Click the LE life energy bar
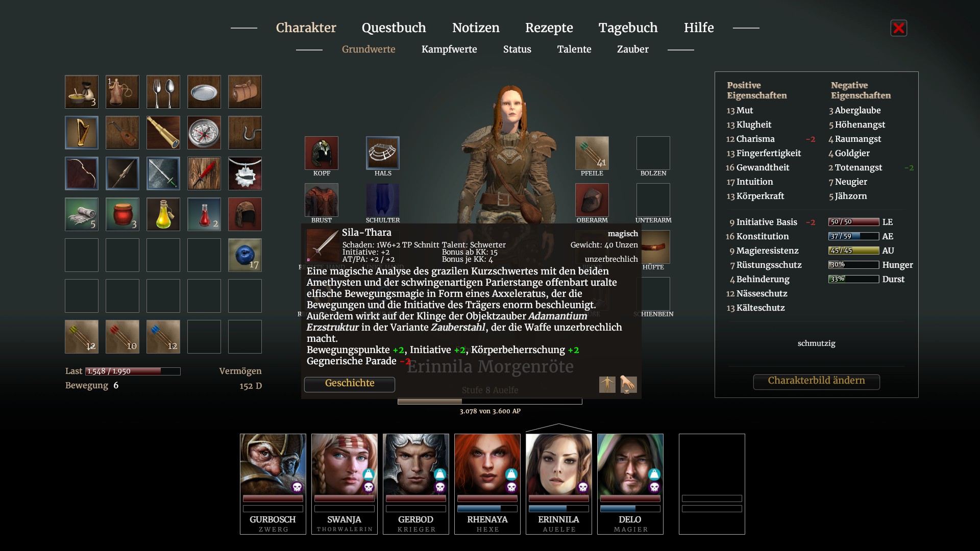Screen dimensions: 980x551 pos(853,222)
